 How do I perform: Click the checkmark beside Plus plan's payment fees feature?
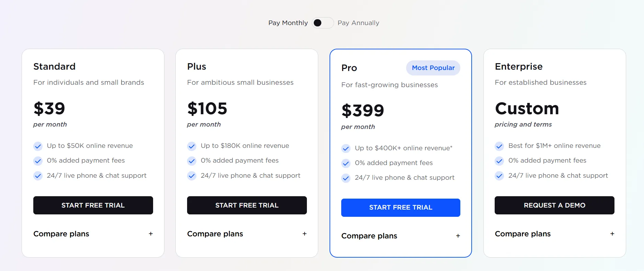click(192, 161)
